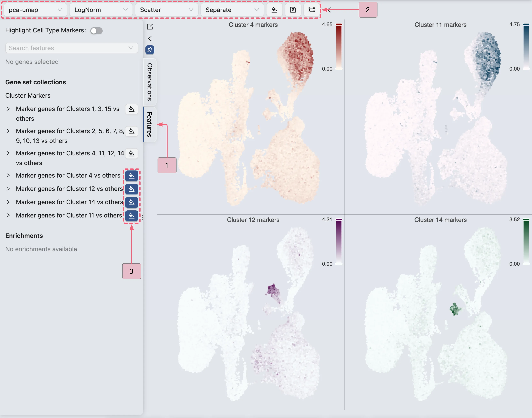Screen dimensions: 532x418
Task: Apply colors for Marker genes for Cluster 4
Action: pyautogui.click(x=132, y=175)
